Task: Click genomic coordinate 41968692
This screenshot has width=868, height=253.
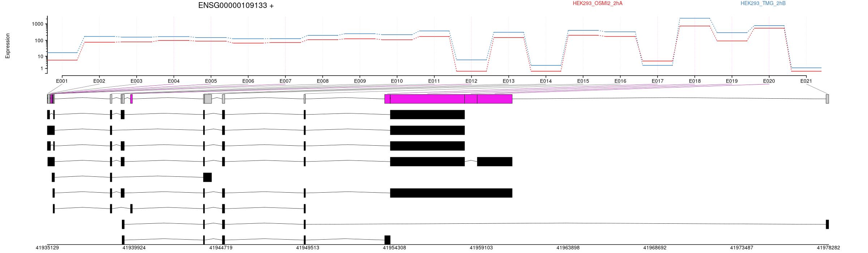Action: tap(655, 248)
